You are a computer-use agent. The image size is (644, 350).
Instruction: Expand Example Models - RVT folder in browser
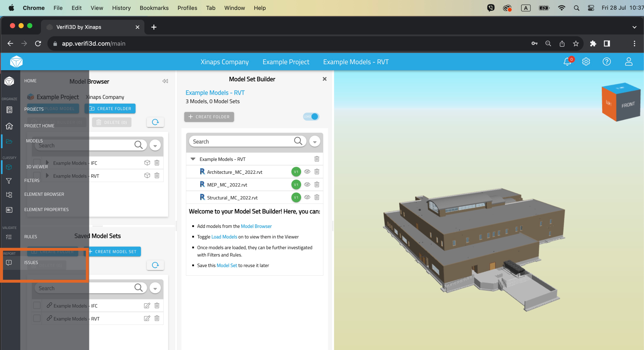point(47,176)
